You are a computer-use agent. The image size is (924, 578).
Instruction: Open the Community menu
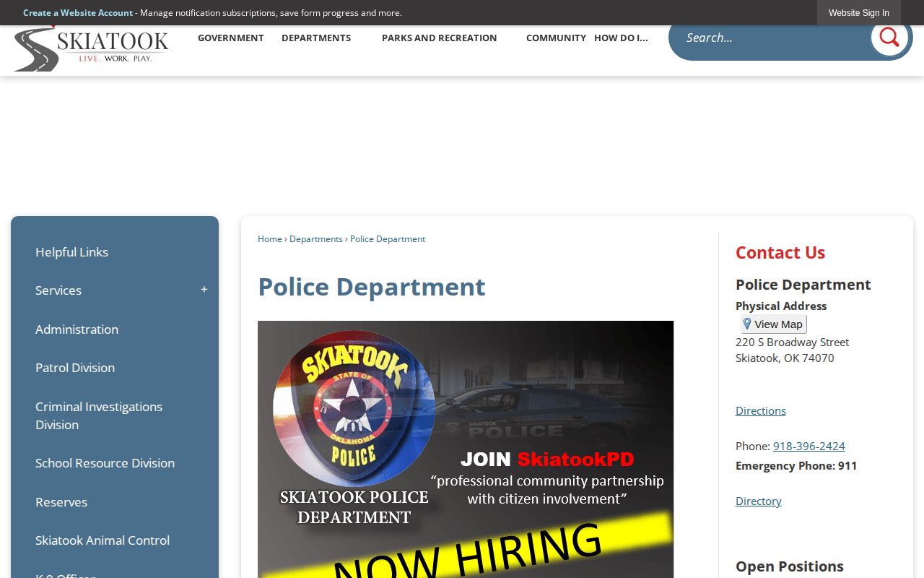pos(556,38)
